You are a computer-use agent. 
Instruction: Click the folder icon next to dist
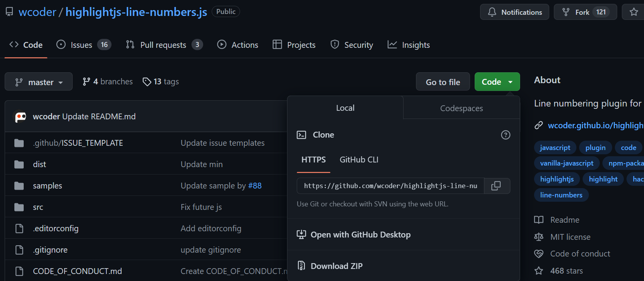pyautogui.click(x=19, y=164)
